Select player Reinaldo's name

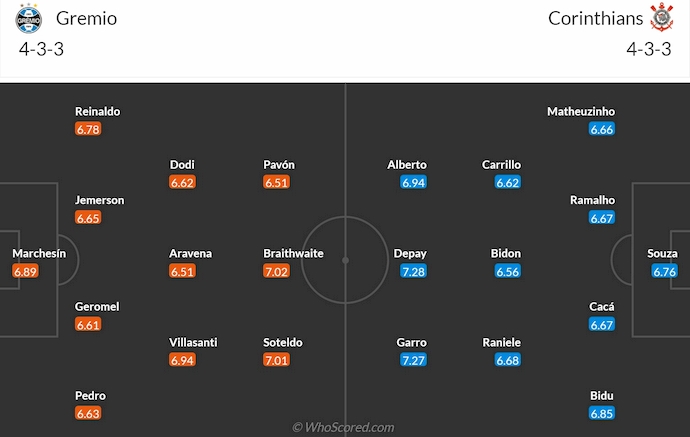(97, 111)
